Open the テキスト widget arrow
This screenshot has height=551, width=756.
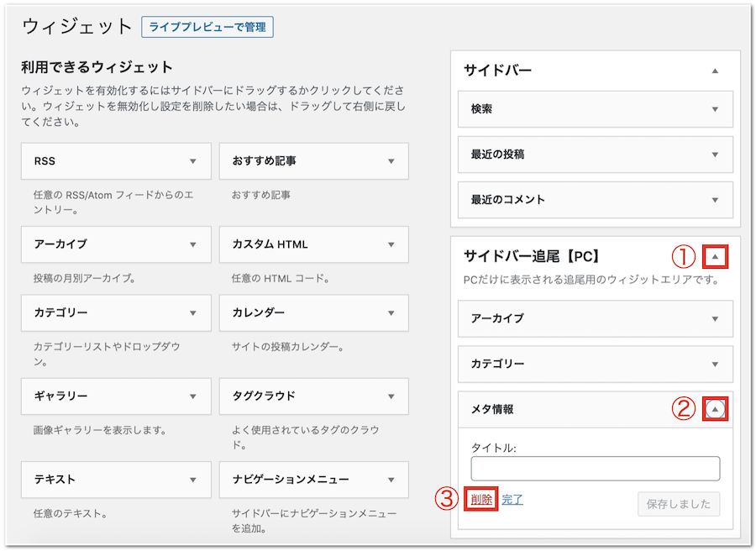pyautogui.click(x=192, y=480)
